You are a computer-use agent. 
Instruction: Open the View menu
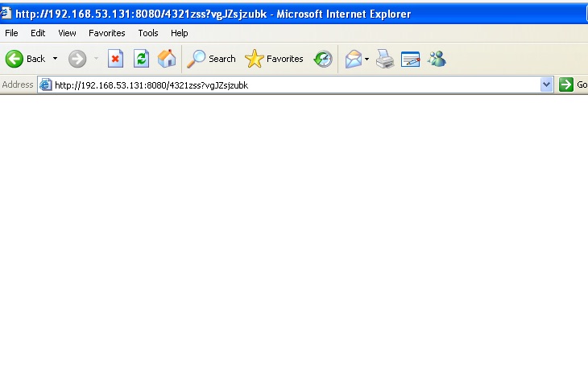point(67,33)
